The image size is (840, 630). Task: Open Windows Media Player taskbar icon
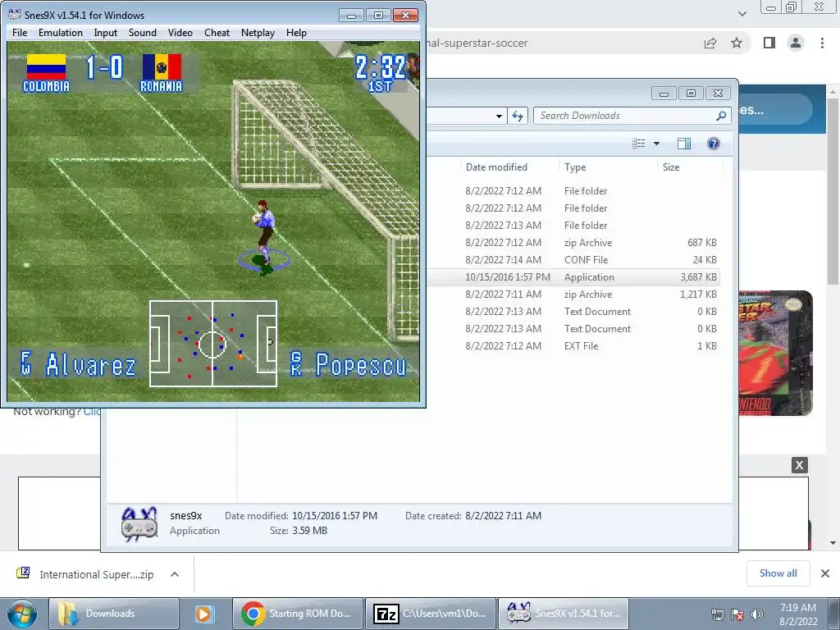(204, 614)
